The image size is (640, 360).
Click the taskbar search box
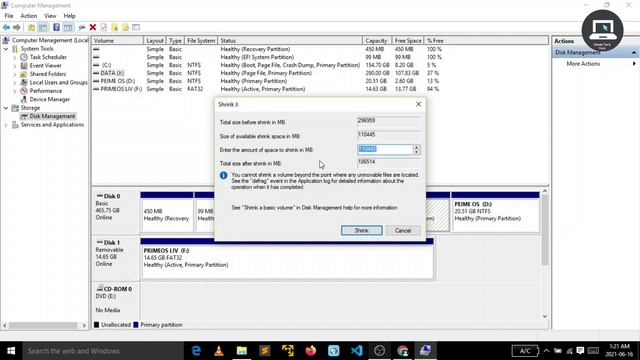(x=103, y=351)
